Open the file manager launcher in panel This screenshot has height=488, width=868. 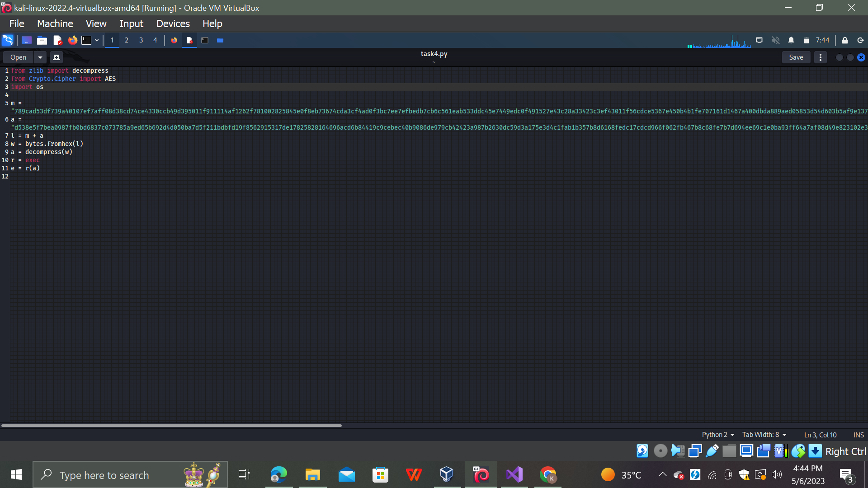(x=42, y=40)
